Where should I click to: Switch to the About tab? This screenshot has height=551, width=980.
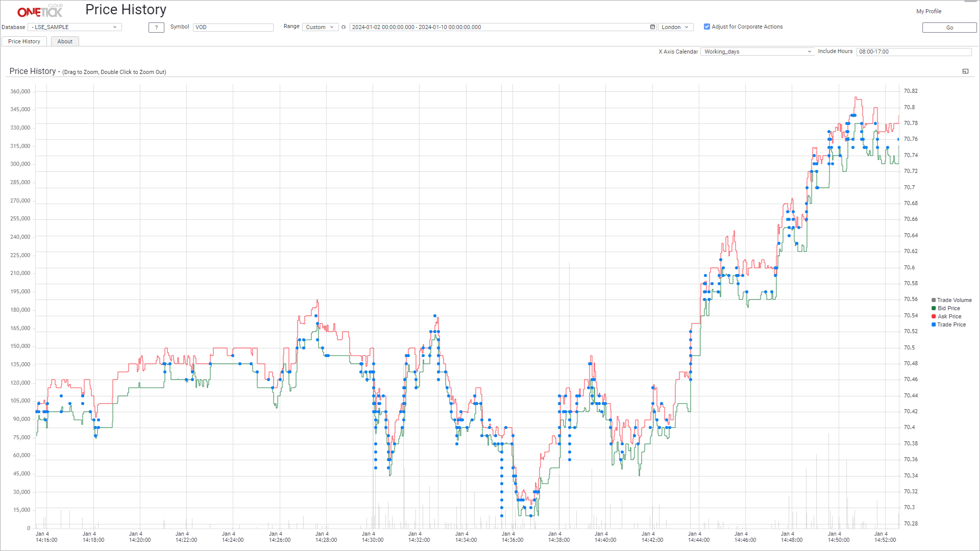coord(65,41)
